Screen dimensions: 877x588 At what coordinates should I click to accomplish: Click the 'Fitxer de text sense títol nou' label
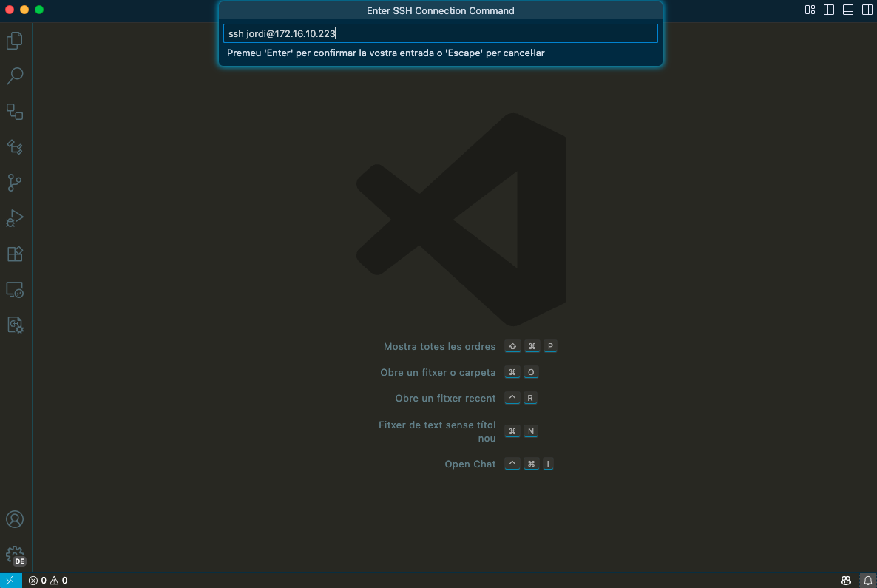[437, 431]
